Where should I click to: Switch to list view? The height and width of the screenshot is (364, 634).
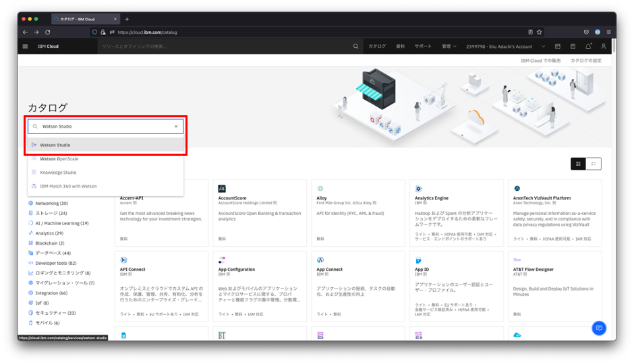(x=594, y=164)
